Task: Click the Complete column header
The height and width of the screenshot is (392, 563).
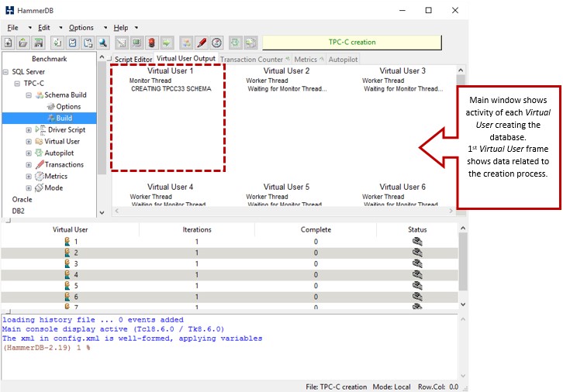Action: [316, 229]
